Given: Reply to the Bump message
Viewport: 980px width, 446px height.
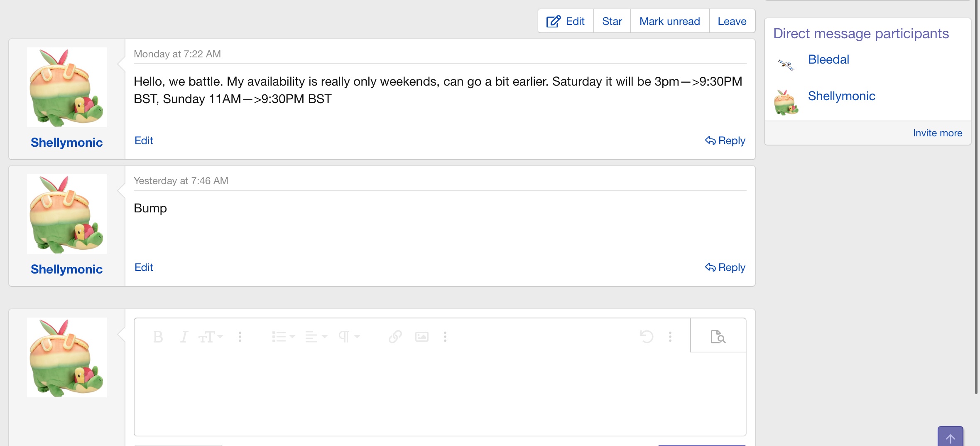Looking at the screenshot, I should coord(725,267).
